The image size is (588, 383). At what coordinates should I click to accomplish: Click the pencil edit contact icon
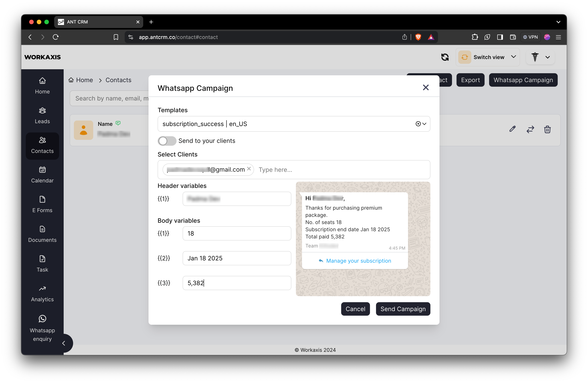[512, 129]
